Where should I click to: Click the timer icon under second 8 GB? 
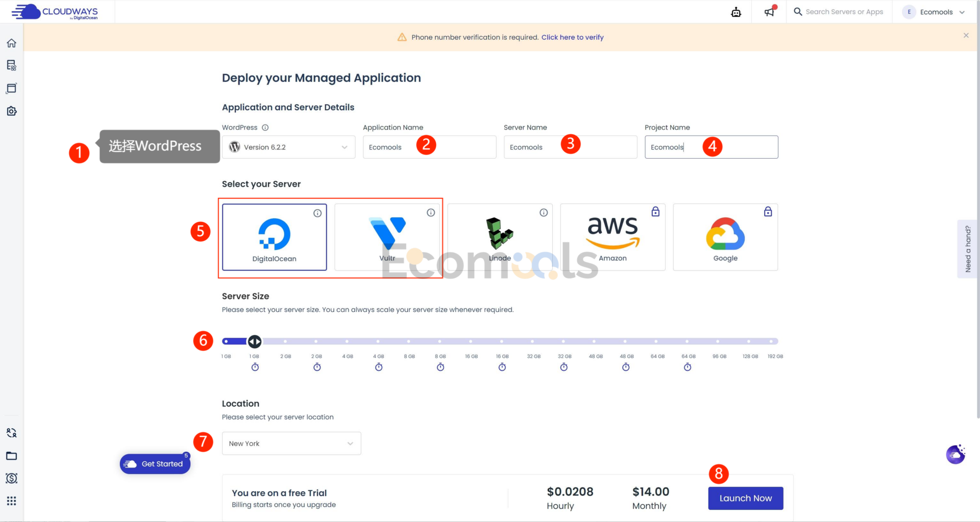point(440,367)
